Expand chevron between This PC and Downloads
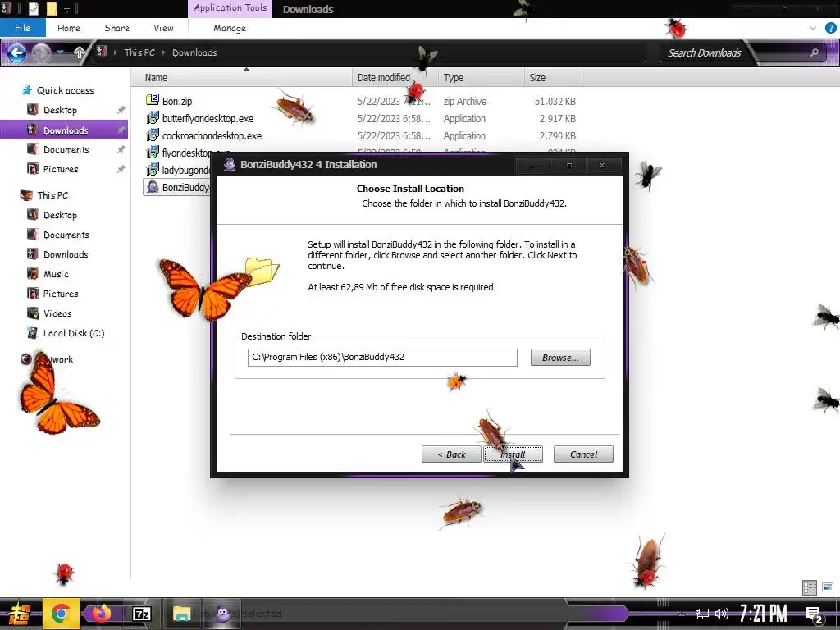Viewport: 840px width, 630px height. (x=163, y=52)
